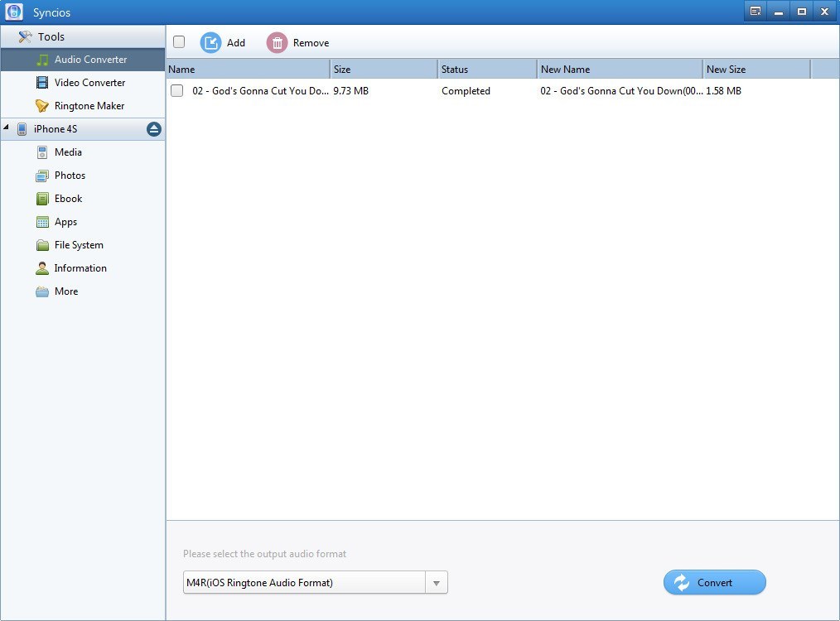
Task: Open the Ebook manager
Action: click(x=70, y=198)
